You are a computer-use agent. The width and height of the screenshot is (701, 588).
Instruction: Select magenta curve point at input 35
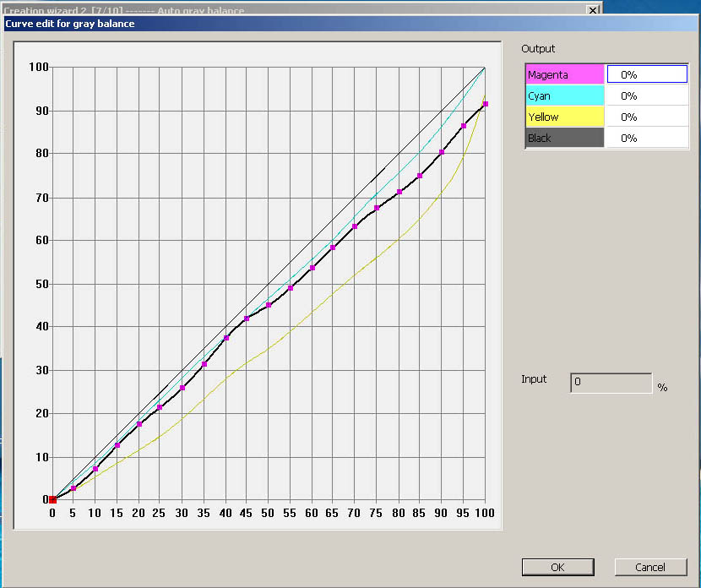[x=204, y=364]
